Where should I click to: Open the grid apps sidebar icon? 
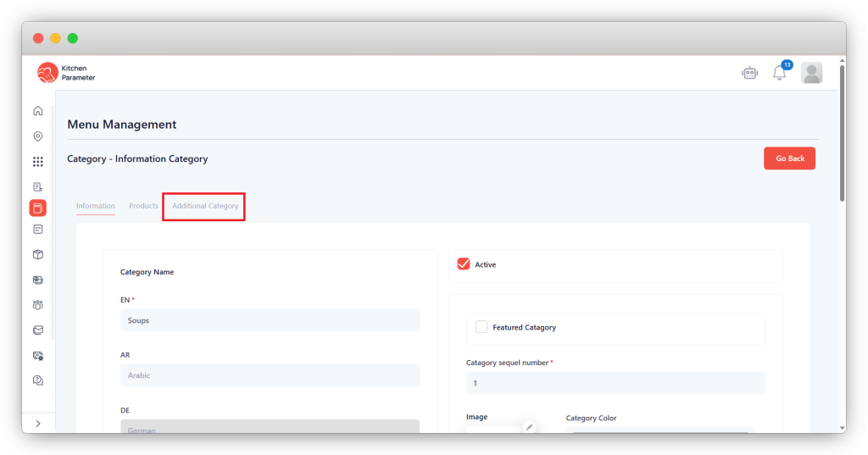37,162
